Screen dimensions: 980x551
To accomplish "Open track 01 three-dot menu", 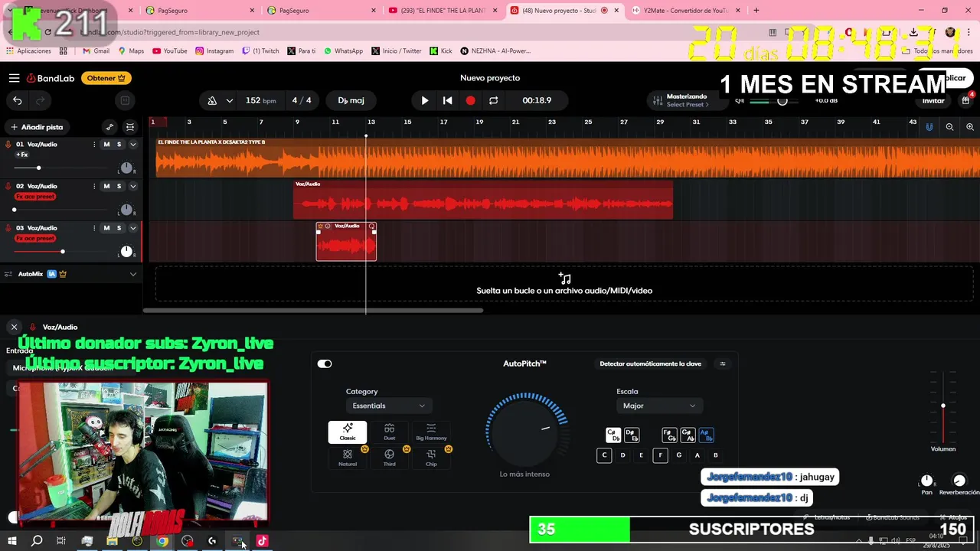I will pos(94,145).
